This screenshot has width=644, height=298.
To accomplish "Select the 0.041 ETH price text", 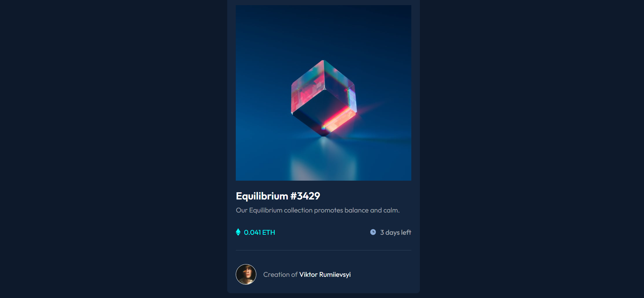I will coord(259,232).
